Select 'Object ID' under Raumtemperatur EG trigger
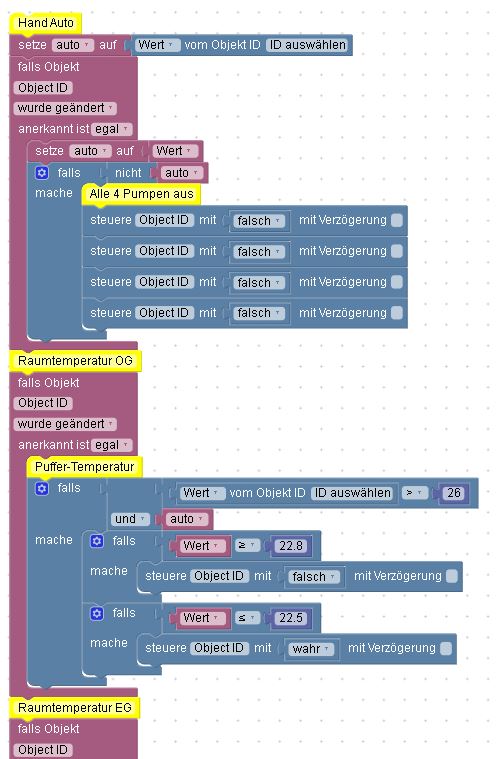Screen dimensions: 496x759 point(43,750)
